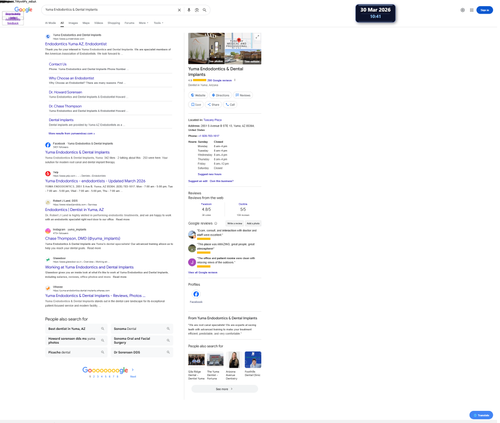Viewport: 500px width, 423px height.
Task: Click View all Google reviews link
Action: (x=203, y=272)
